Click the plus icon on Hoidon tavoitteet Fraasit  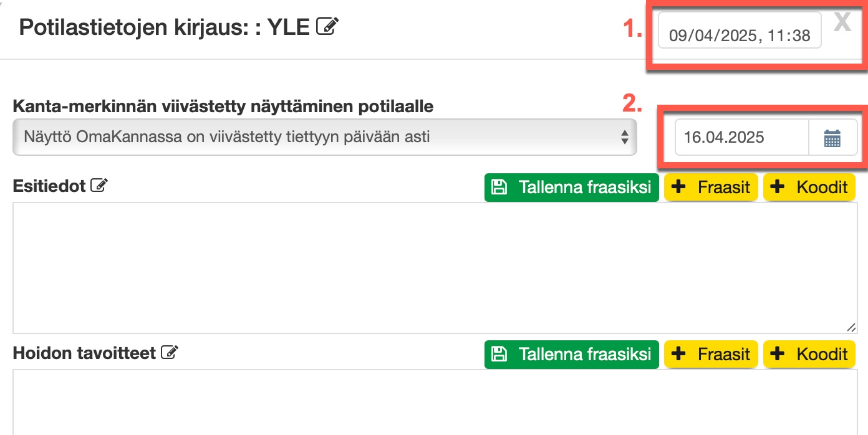pos(680,354)
